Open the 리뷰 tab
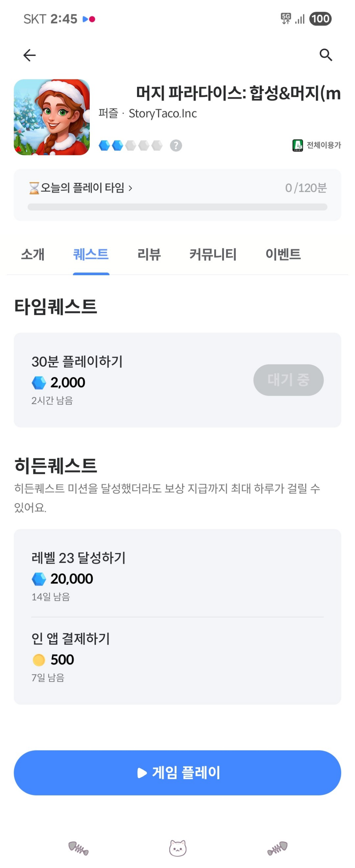 (149, 254)
